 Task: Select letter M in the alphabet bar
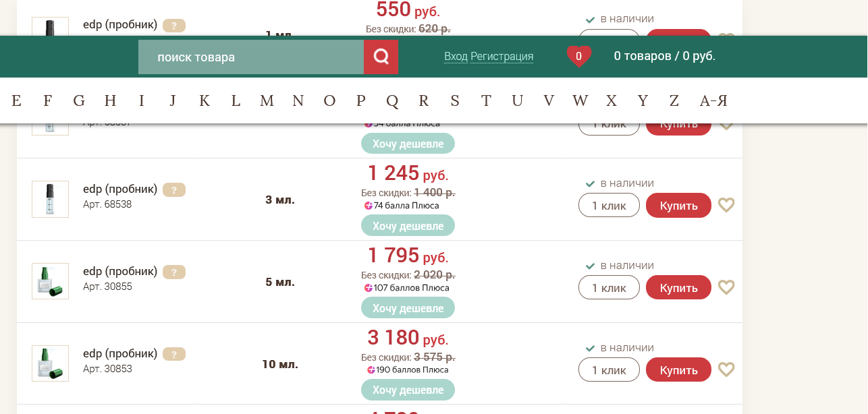pyautogui.click(x=267, y=100)
